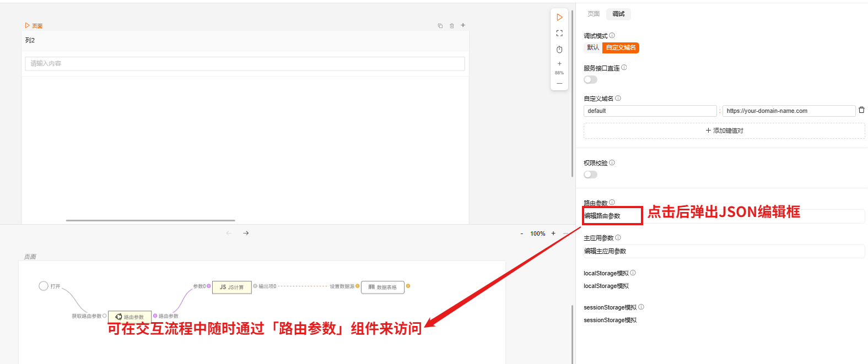Viewport: 868px width, 364px height.
Task: Show info tooltip for localStorage模拟
Action: click(x=633, y=273)
